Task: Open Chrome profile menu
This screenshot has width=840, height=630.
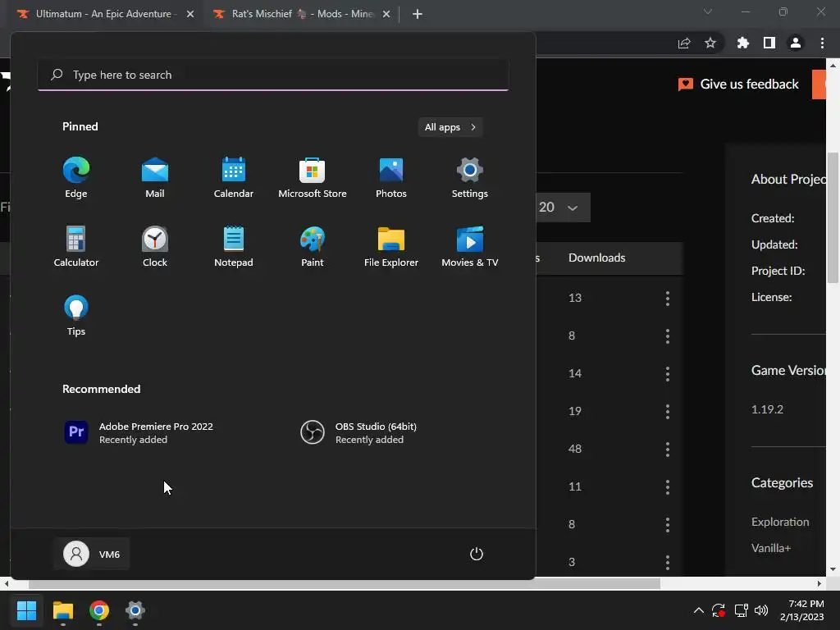Action: 796,43
